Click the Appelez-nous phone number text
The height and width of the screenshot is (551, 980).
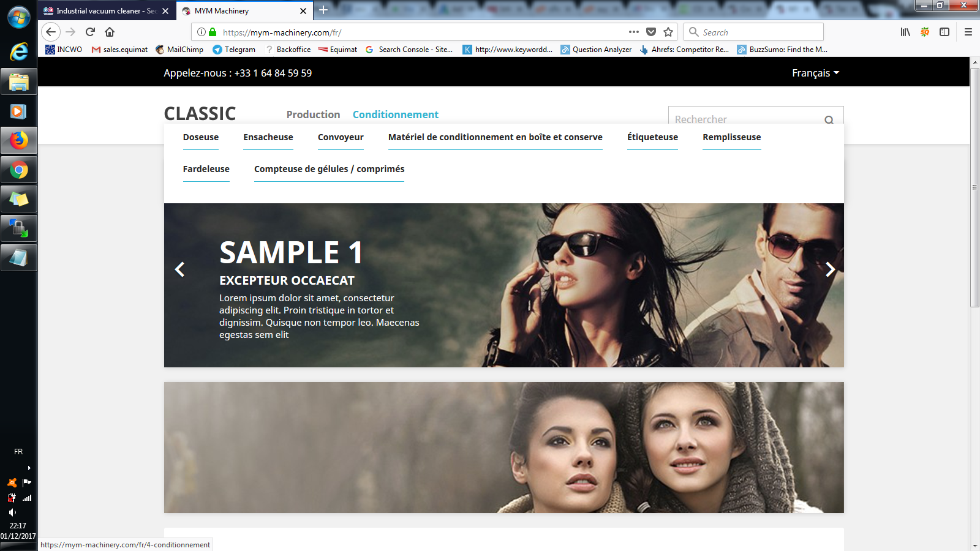tap(238, 73)
